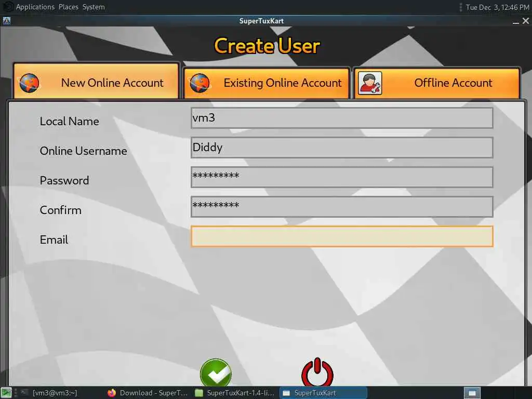Click the SuperTuxKart window menu icon

tap(6, 21)
